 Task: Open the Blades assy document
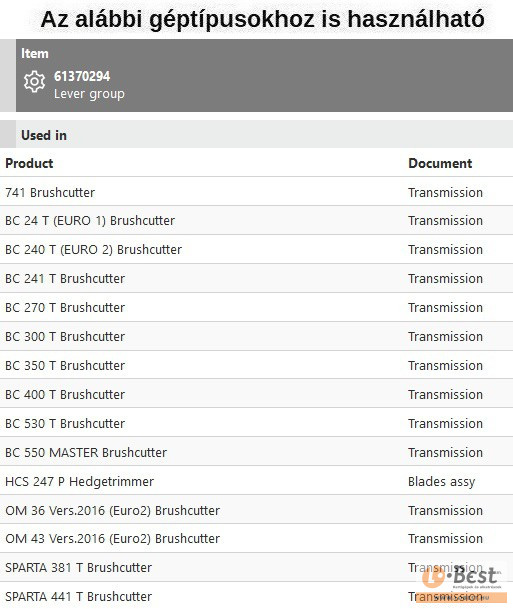pos(442,482)
